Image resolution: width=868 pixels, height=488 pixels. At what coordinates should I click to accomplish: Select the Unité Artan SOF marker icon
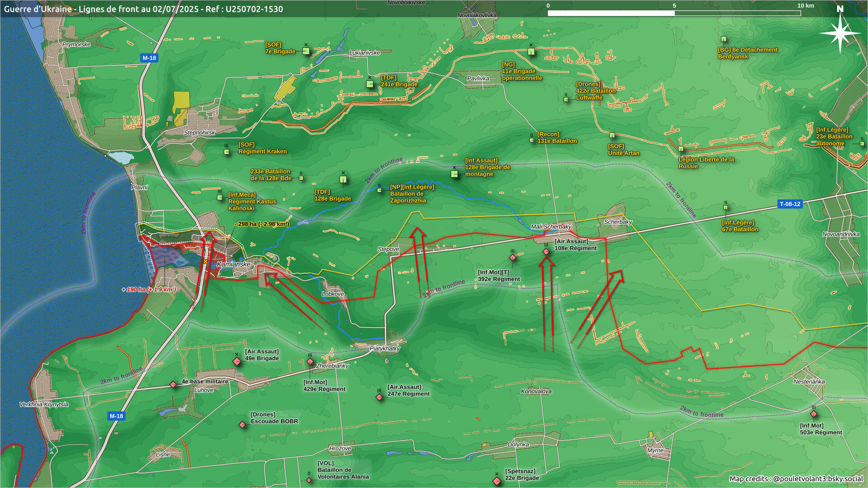point(612,135)
